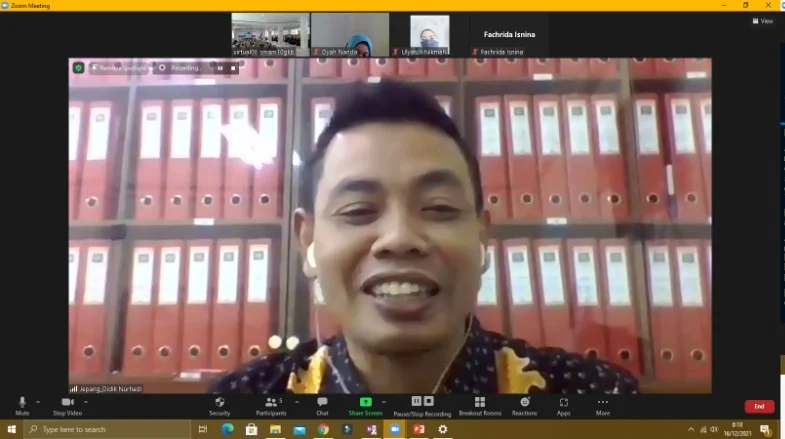Screen dimensions: 785x439
Task: Open the Participants panel
Action: tap(271, 406)
